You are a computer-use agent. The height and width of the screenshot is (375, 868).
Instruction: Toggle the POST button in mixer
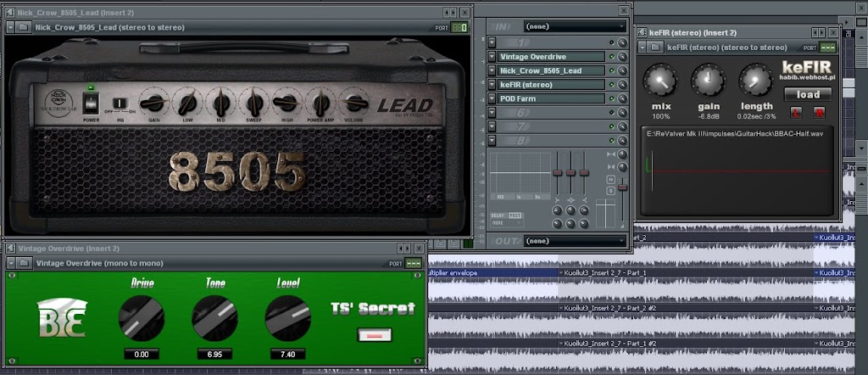coord(515,215)
